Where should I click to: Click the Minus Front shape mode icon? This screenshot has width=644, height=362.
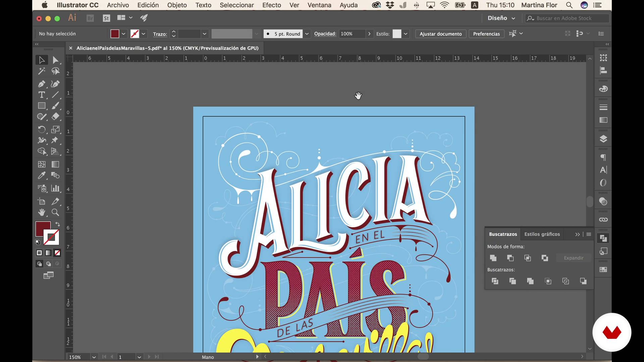point(510,258)
